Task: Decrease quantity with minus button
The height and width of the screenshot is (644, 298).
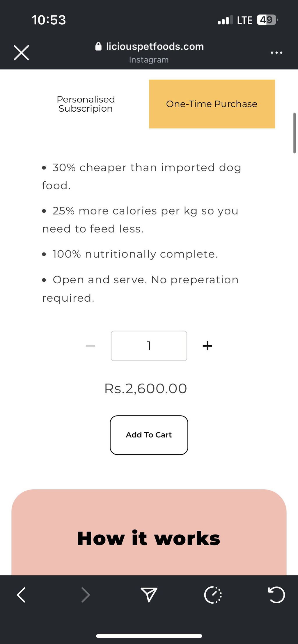Action: click(91, 346)
